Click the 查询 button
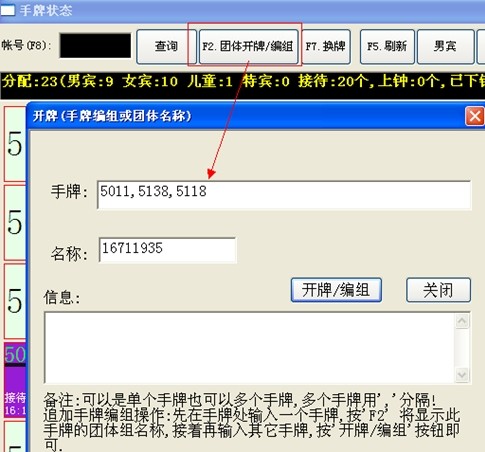485x452 pixels. 166,46
